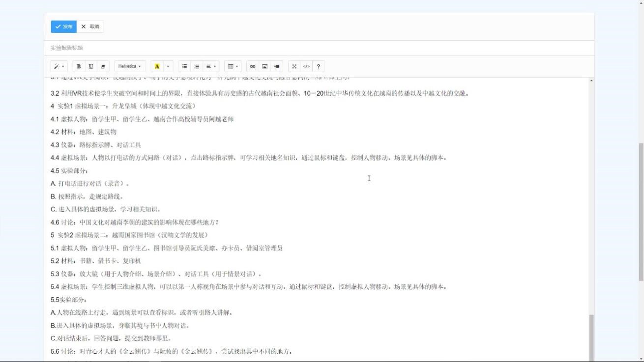Click the line starting '4.1 虚拟人物'
Image resolution: width=644 pixels, height=362 pixels.
[142, 119]
